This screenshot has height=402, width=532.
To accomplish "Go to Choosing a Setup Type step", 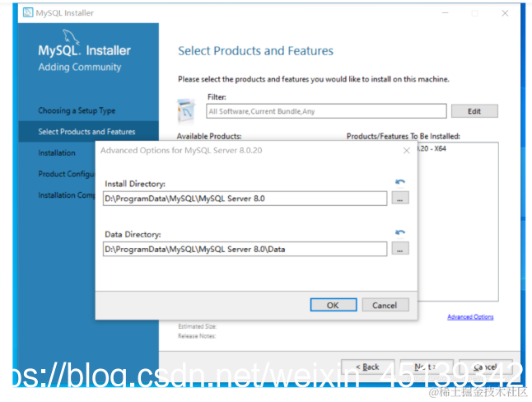I will [x=77, y=110].
